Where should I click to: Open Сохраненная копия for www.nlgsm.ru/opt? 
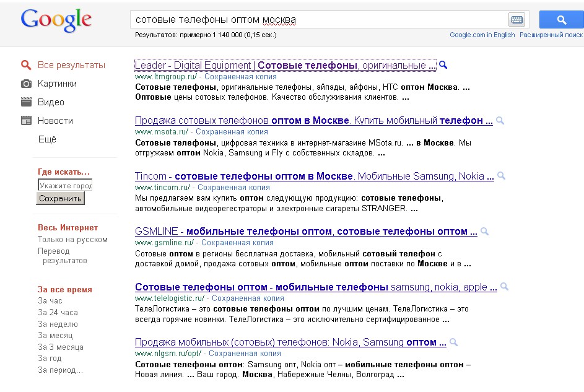coord(245,354)
